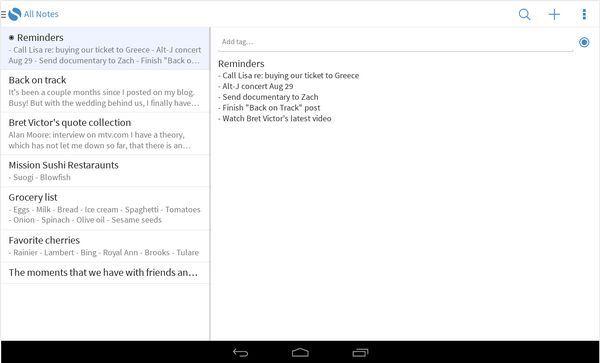Screen dimensions: 600x363
Task: Tap the Android back navigation button
Action: click(x=240, y=352)
